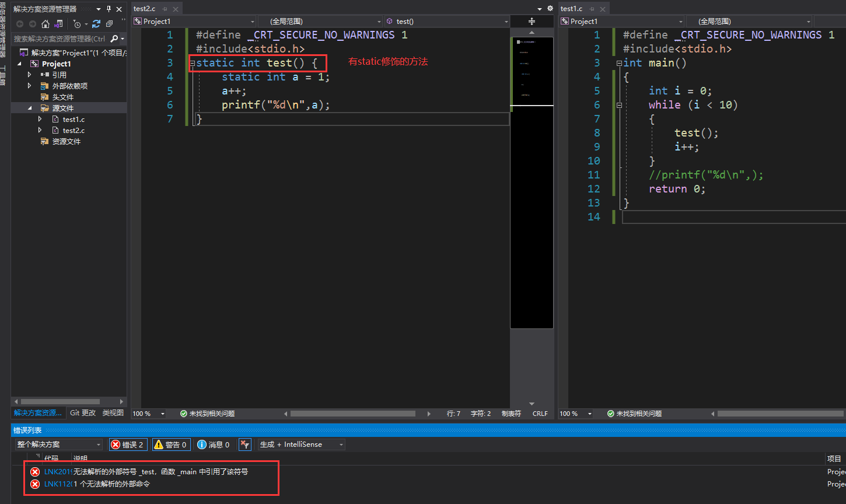Expand the 引用 references node
Image resolution: width=846 pixels, height=504 pixels.
click(29, 75)
